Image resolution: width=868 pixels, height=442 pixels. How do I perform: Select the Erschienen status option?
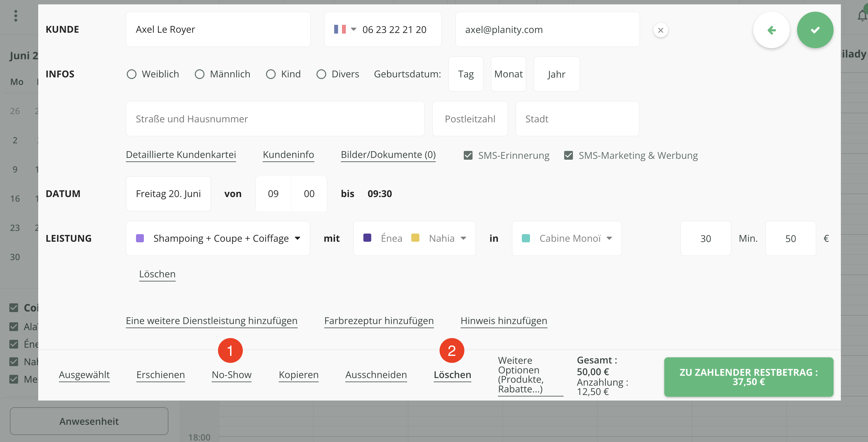(161, 375)
